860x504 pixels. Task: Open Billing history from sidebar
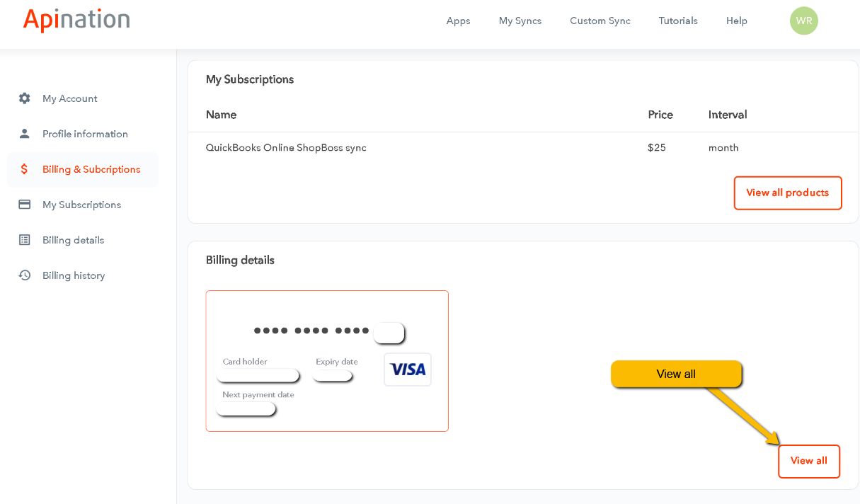74,275
